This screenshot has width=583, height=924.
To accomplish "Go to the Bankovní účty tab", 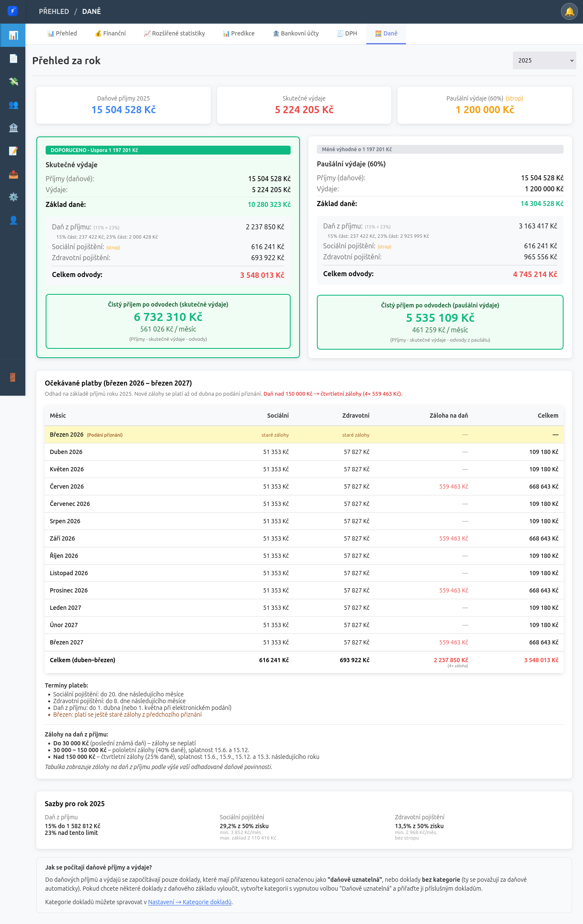I will (x=296, y=33).
